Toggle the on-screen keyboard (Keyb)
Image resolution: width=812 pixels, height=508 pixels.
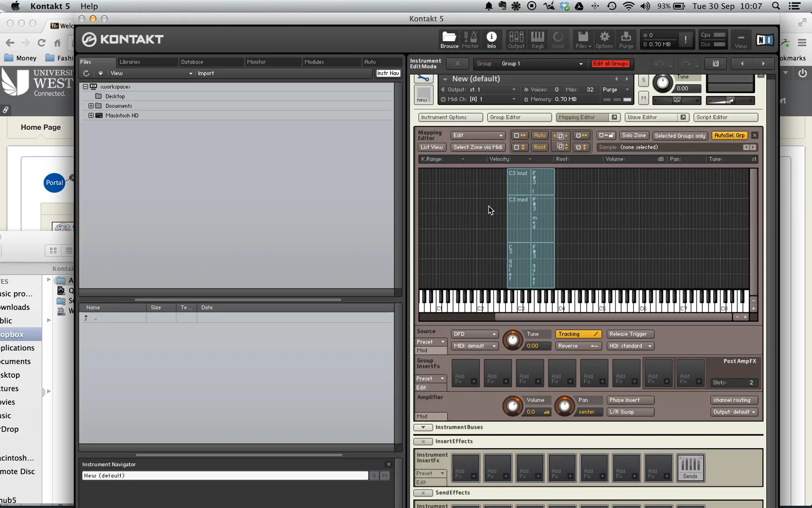pyautogui.click(x=537, y=40)
